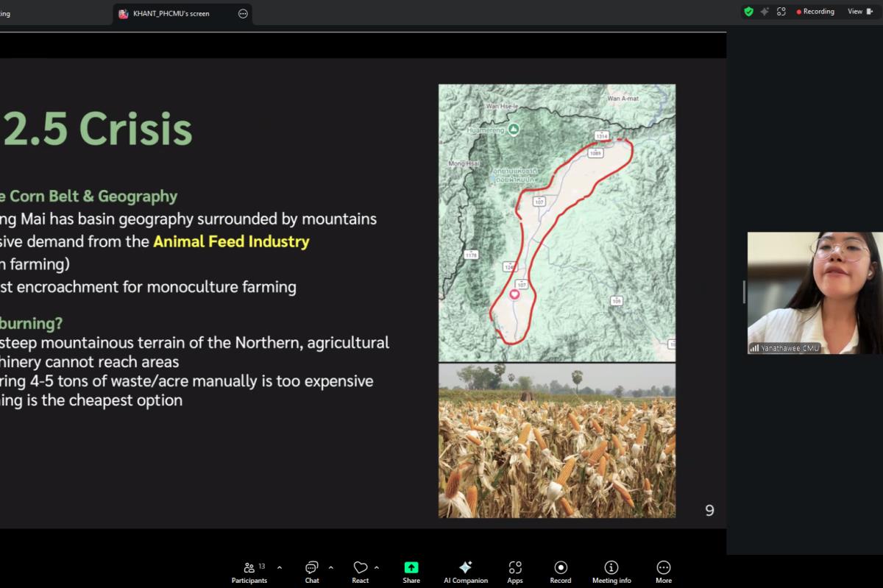The image size is (883, 588).
Task: Open the shared screen tab options ellipsis
Action: [x=243, y=13]
